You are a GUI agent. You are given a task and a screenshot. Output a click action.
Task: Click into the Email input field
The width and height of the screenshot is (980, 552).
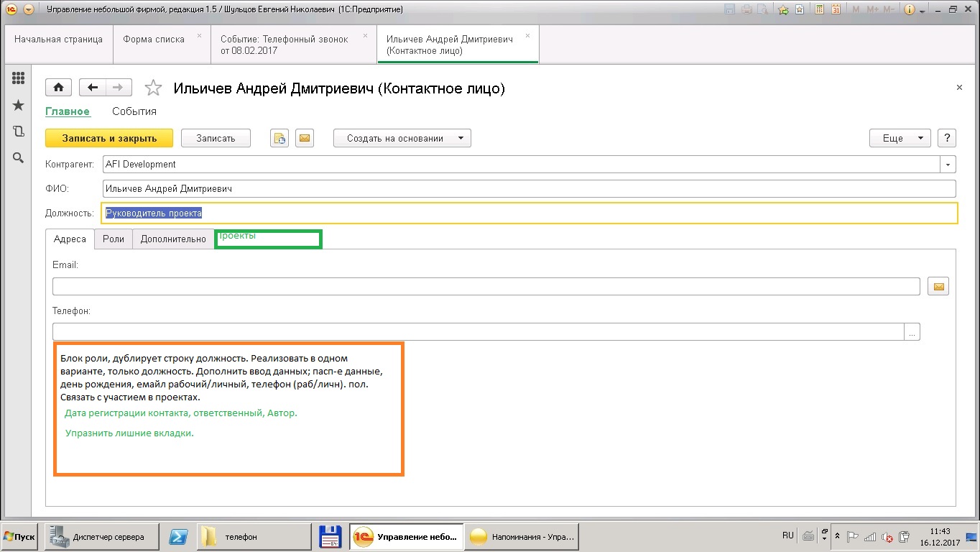(486, 286)
